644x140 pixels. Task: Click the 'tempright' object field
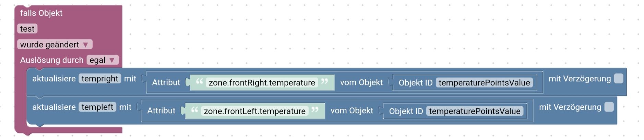pos(100,79)
